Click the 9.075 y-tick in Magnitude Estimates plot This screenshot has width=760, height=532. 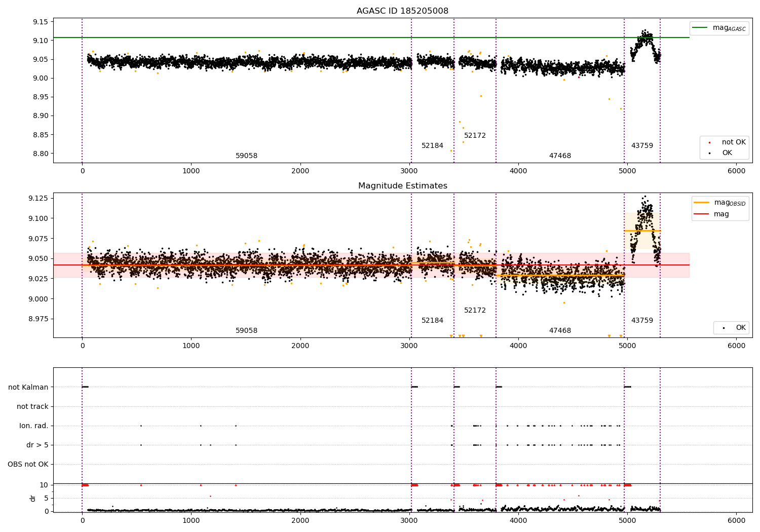tap(39, 239)
